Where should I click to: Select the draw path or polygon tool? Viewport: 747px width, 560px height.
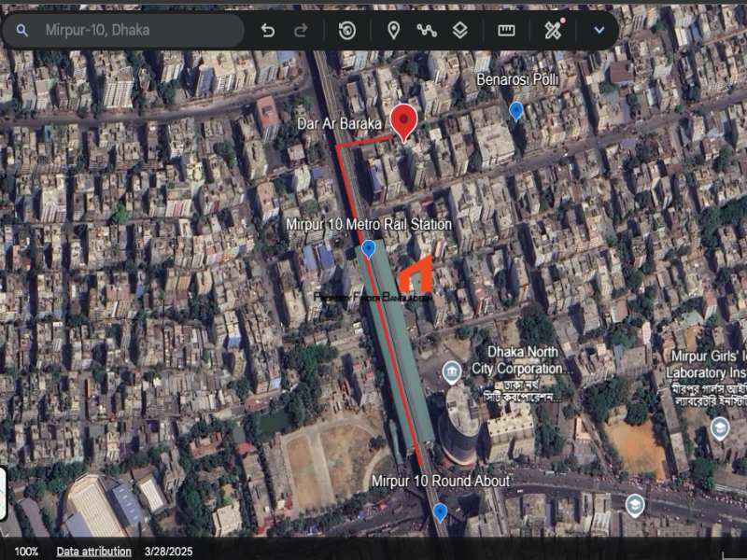point(427,31)
